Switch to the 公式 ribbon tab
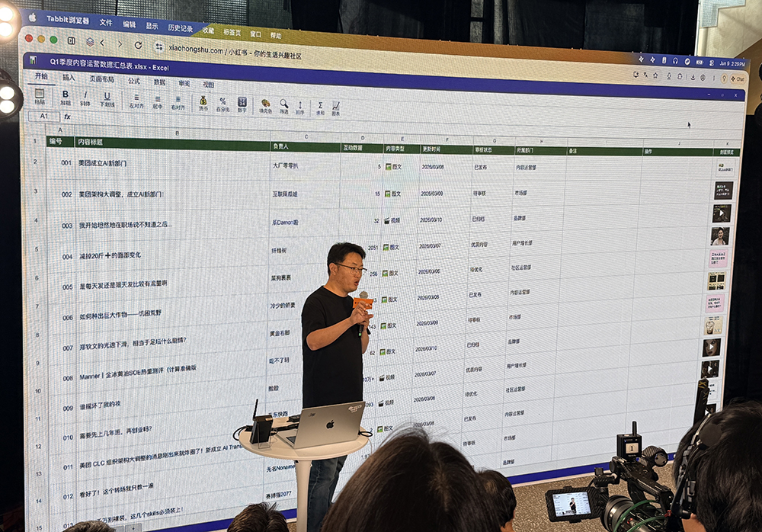The width and height of the screenshot is (762, 532). pyautogui.click(x=133, y=81)
